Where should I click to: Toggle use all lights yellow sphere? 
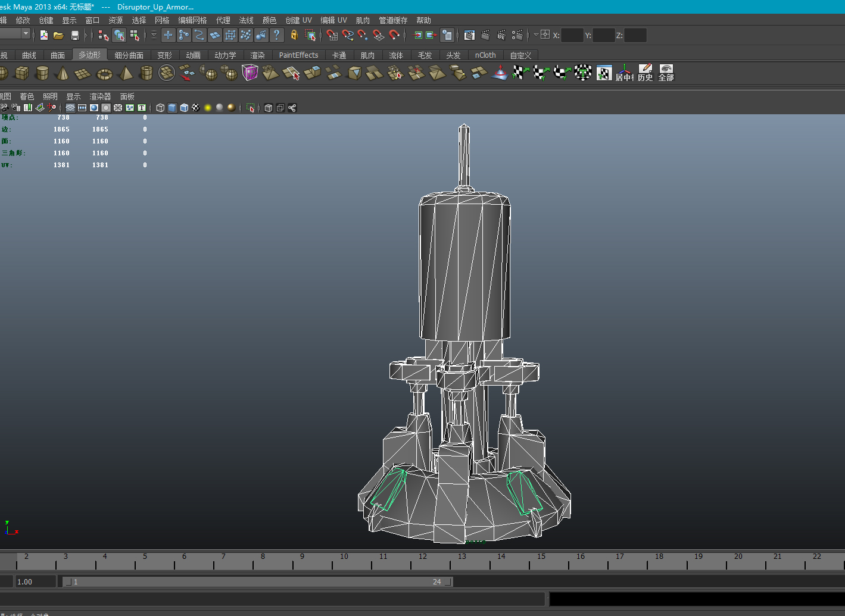pos(208,108)
